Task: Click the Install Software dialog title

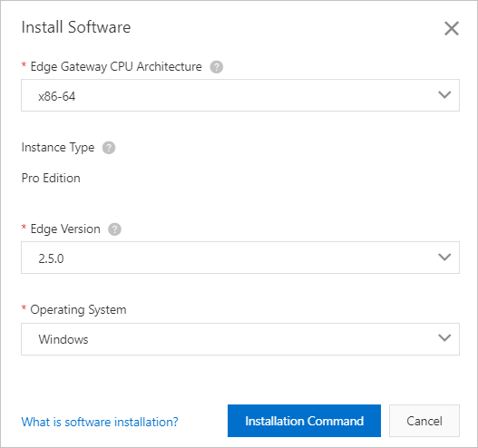Action: [x=76, y=27]
